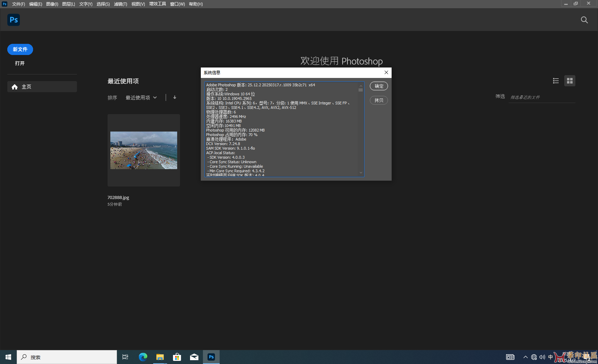The height and width of the screenshot is (364, 598).
Task: Open the 窗口(W) menu
Action: point(178,4)
